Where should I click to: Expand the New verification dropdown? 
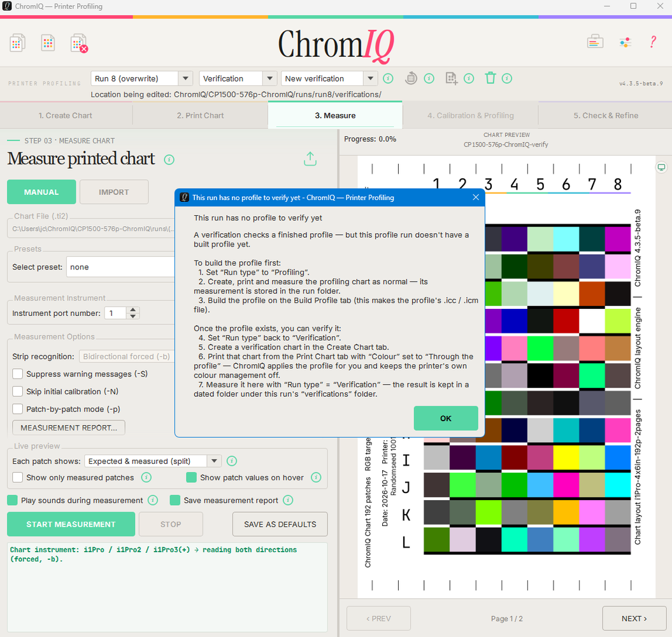point(329,78)
